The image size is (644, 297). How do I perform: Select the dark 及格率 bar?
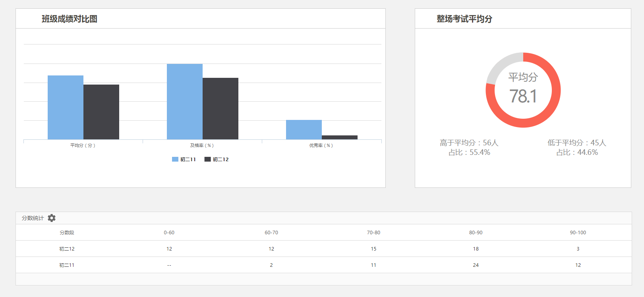pos(220,108)
